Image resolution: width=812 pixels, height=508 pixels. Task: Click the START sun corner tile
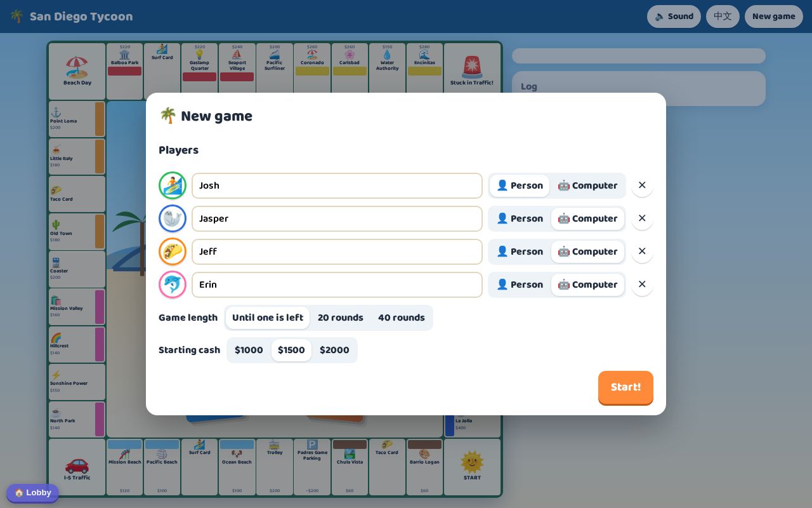click(x=472, y=467)
